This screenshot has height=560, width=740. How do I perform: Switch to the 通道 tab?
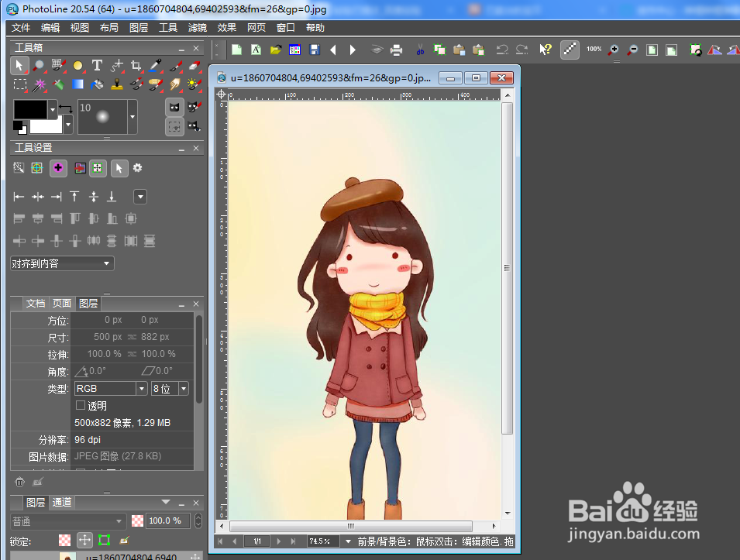62,503
